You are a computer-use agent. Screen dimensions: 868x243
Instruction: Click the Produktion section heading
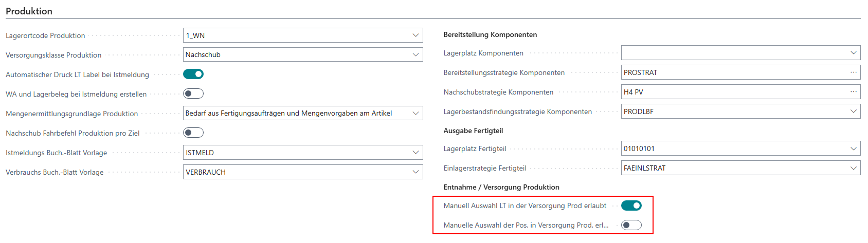[x=29, y=11]
